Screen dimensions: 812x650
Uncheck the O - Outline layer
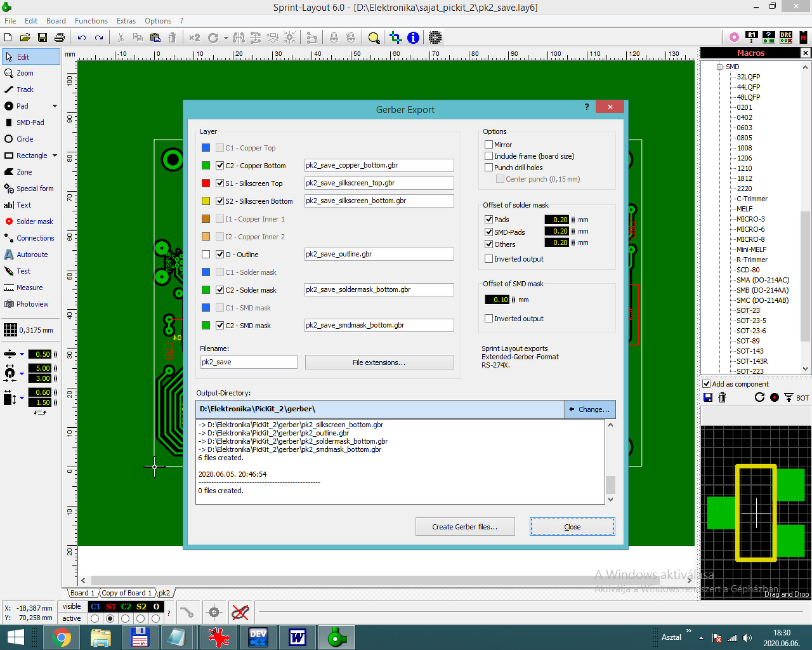219,255
